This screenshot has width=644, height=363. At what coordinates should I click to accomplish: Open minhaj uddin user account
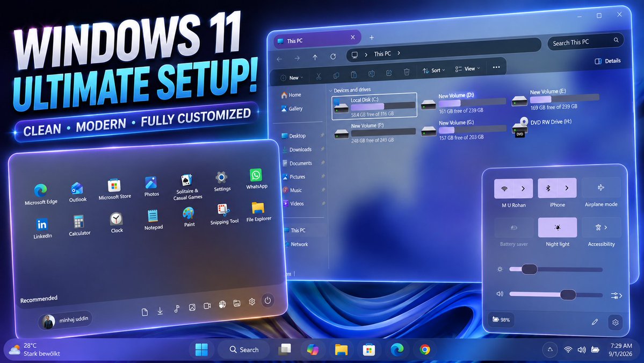click(66, 320)
